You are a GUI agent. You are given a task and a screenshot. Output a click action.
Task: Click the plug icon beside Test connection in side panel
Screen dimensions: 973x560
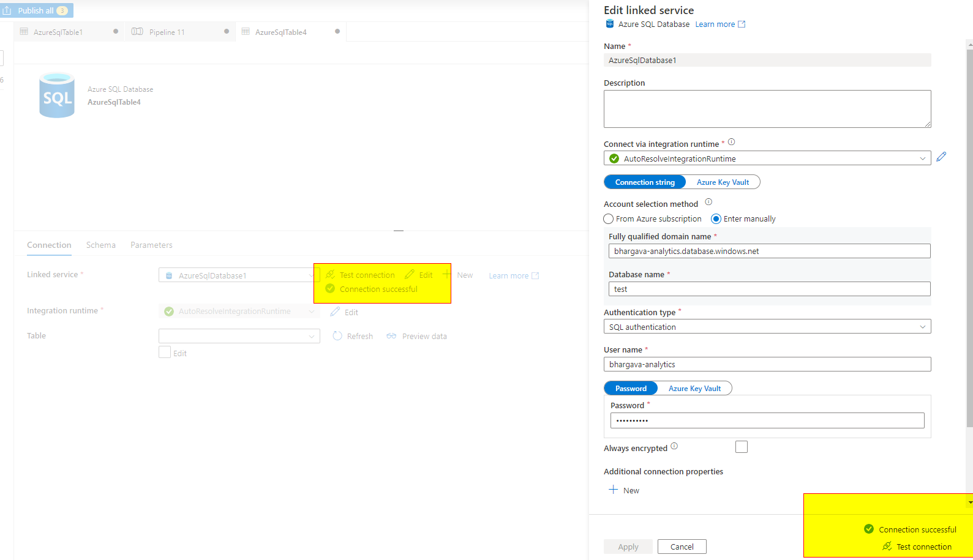click(887, 546)
